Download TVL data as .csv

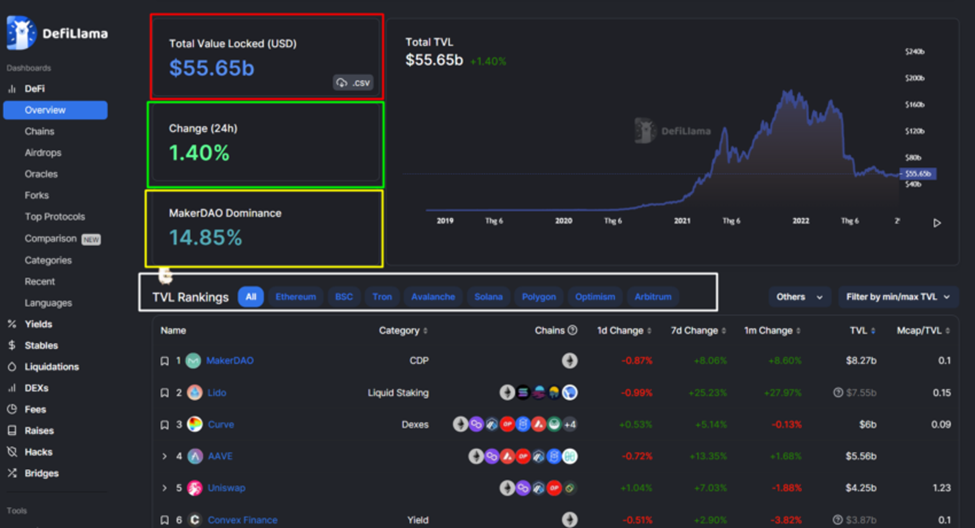click(353, 82)
